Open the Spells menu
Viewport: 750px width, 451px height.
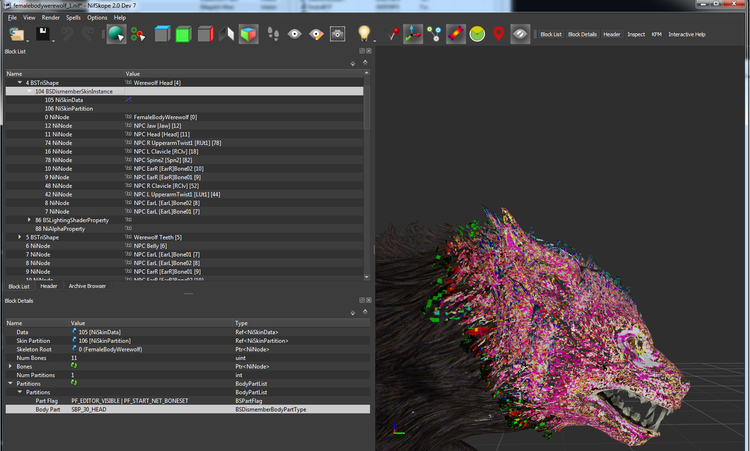[73, 18]
